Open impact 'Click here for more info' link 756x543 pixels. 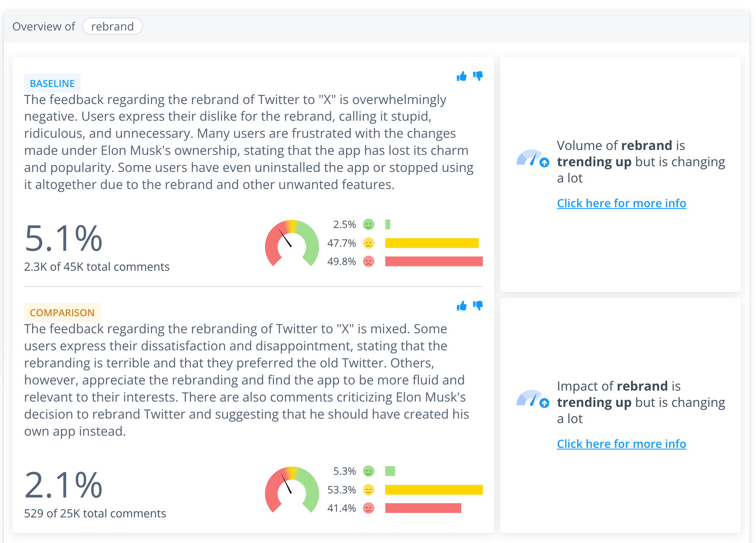(621, 444)
